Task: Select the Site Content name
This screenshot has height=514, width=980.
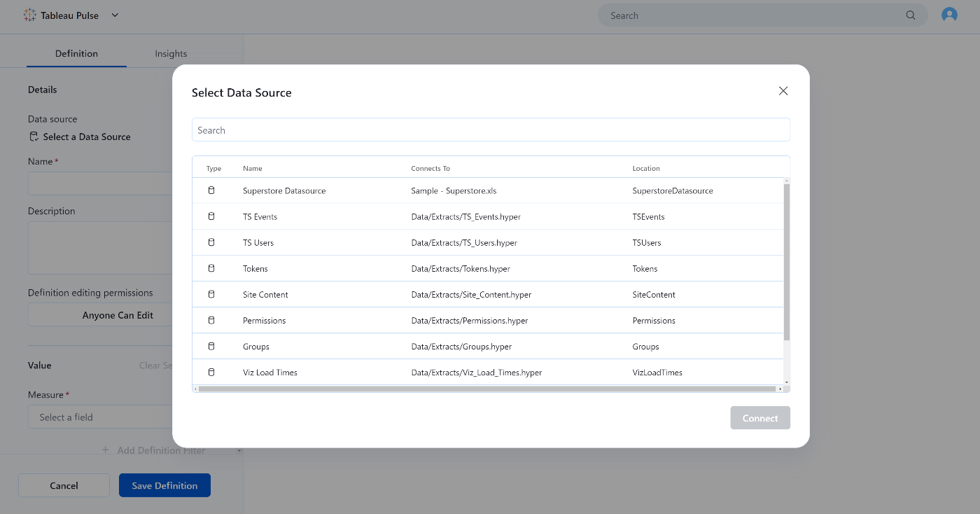Action: pos(265,294)
